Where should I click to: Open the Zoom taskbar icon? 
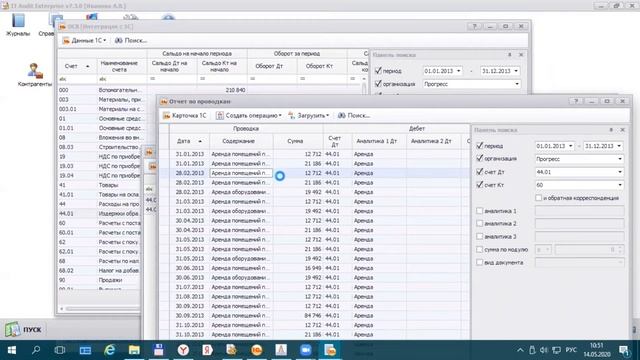click(x=305, y=350)
